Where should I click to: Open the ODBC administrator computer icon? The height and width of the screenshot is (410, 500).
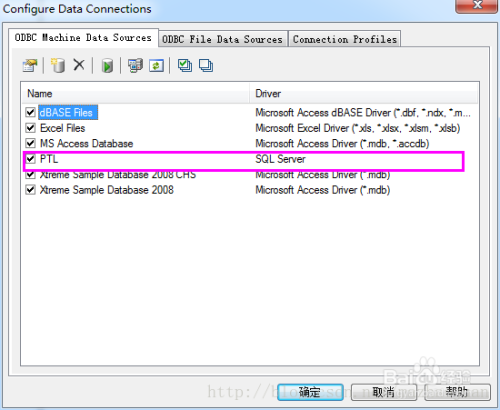click(135, 65)
